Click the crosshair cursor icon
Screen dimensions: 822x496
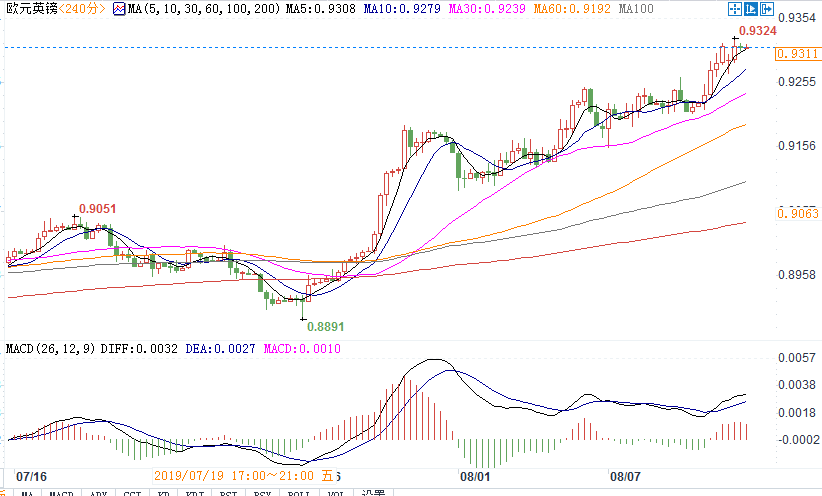[x=734, y=10]
